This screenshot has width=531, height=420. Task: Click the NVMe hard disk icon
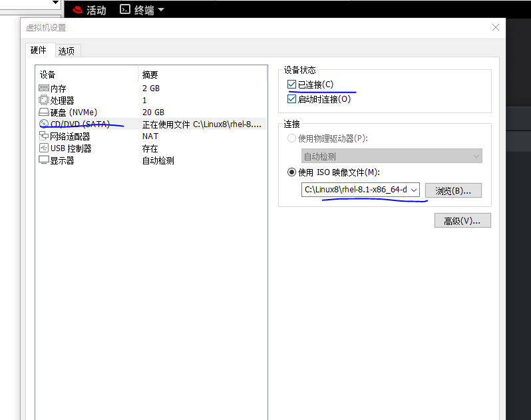44,112
